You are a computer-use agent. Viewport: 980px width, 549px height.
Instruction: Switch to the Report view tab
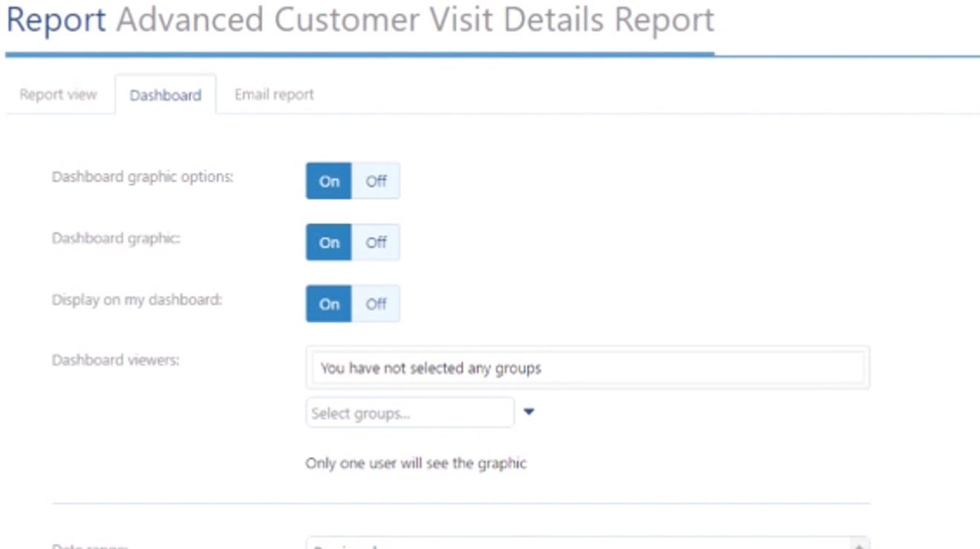pyautogui.click(x=58, y=94)
